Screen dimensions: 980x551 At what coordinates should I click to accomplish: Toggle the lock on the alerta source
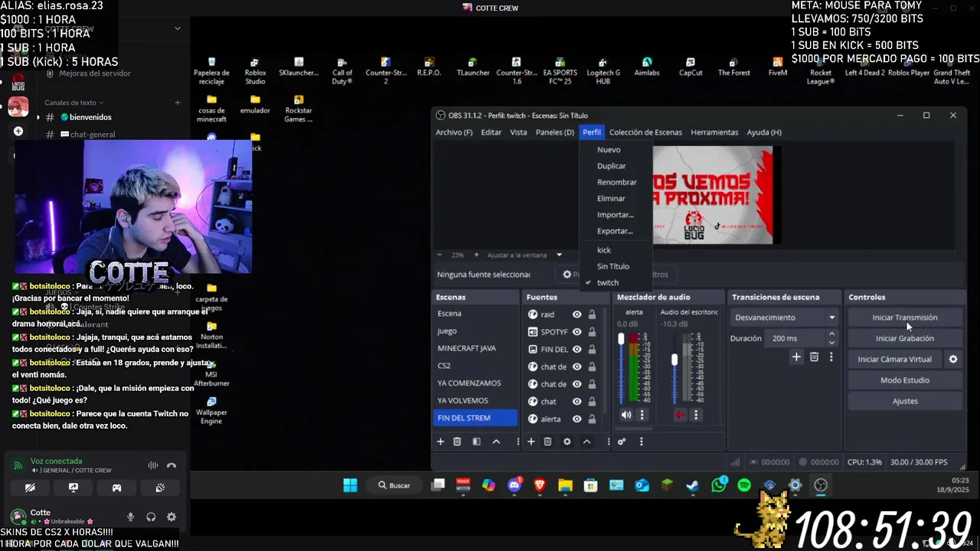(592, 419)
